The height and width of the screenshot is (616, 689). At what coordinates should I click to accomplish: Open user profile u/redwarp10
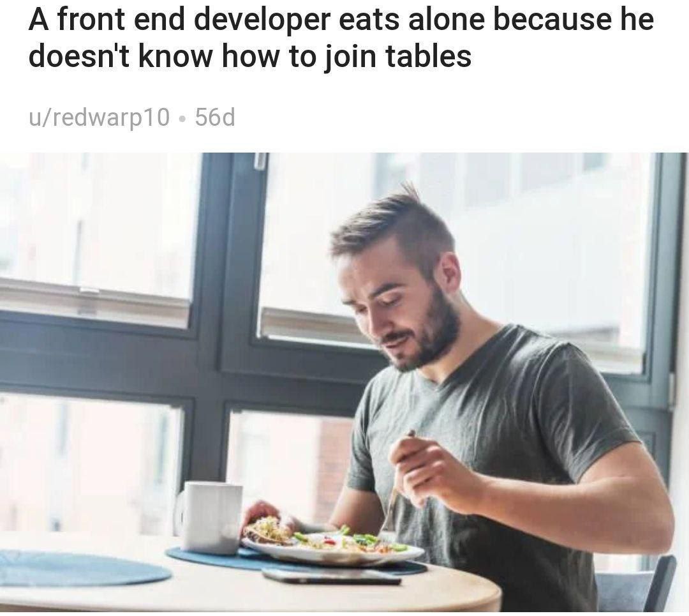(x=99, y=117)
